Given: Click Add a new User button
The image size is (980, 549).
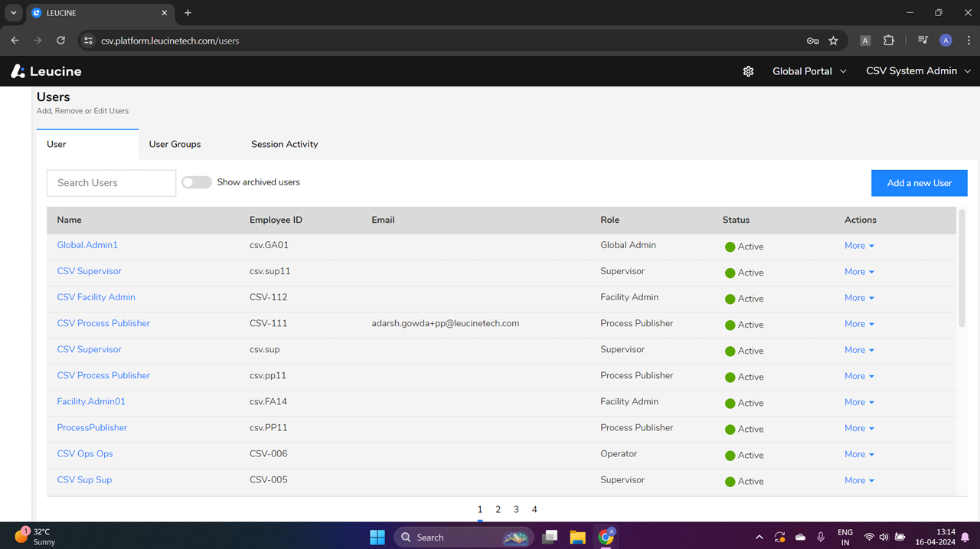Looking at the screenshot, I should [x=920, y=183].
